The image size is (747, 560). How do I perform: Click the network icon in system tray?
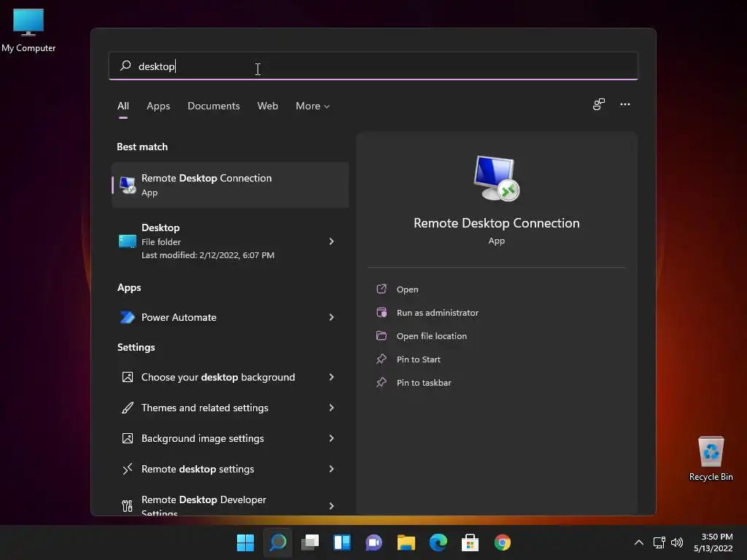(x=659, y=542)
